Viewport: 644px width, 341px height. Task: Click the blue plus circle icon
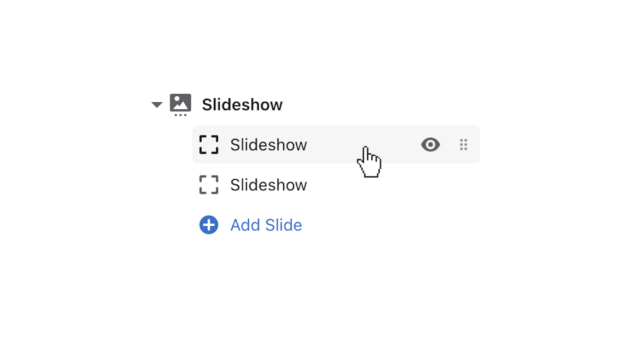tap(209, 225)
